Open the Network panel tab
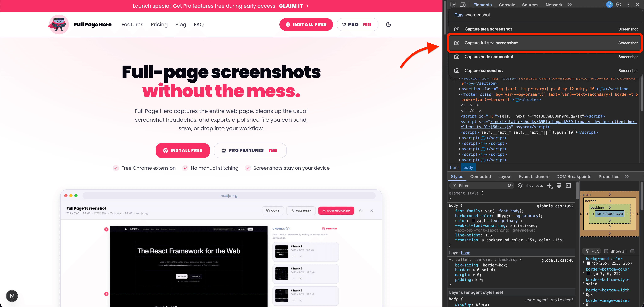Screen dimensions: 644x307 (554, 5)
